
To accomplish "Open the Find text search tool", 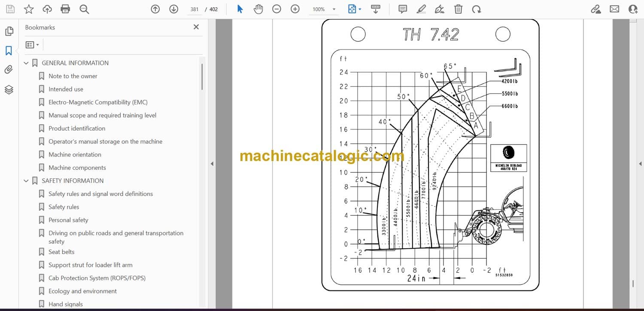I will [84, 9].
